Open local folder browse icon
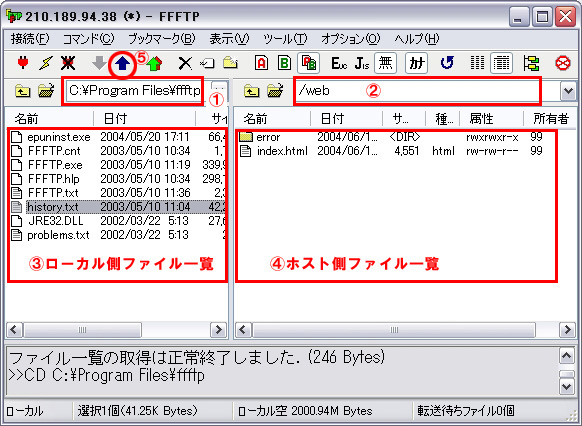582x426 pixels. click(x=46, y=91)
